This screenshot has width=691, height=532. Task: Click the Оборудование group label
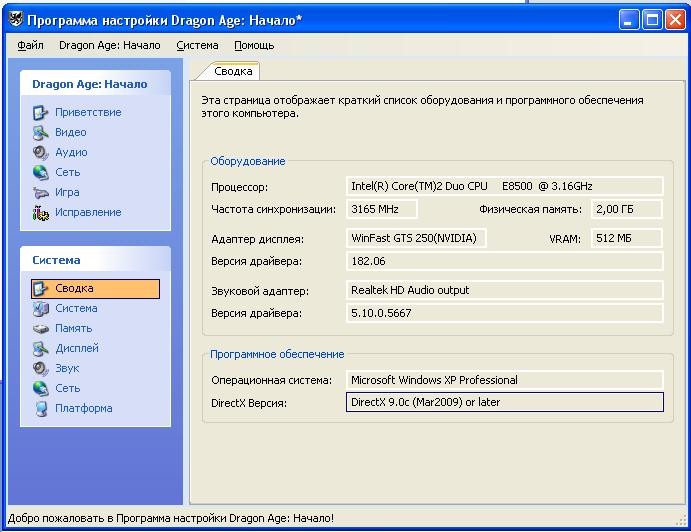tap(248, 161)
